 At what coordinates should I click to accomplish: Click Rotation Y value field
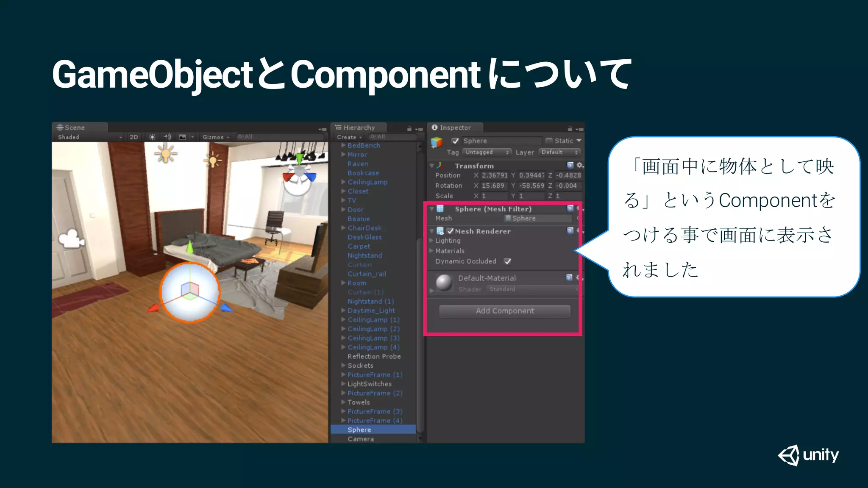pos(531,186)
